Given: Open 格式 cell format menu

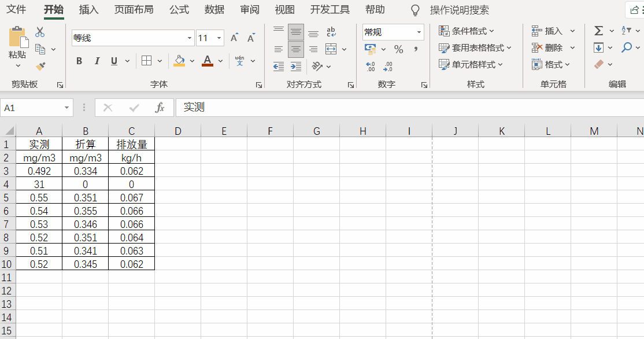Looking at the screenshot, I should [551, 65].
